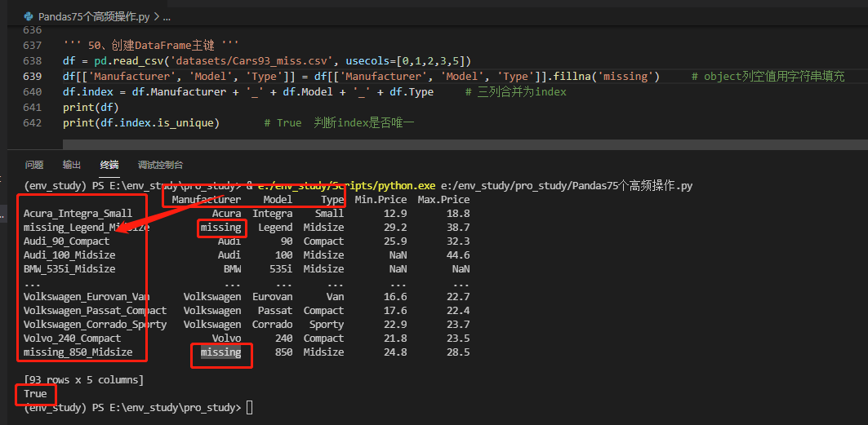Click line number 642 in the gutter

coord(32,122)
